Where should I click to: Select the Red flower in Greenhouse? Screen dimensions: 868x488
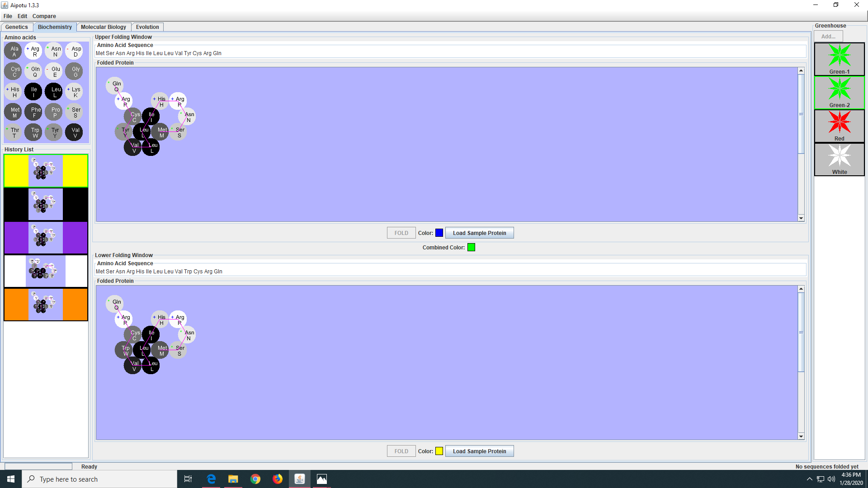[x=839, y=126]
